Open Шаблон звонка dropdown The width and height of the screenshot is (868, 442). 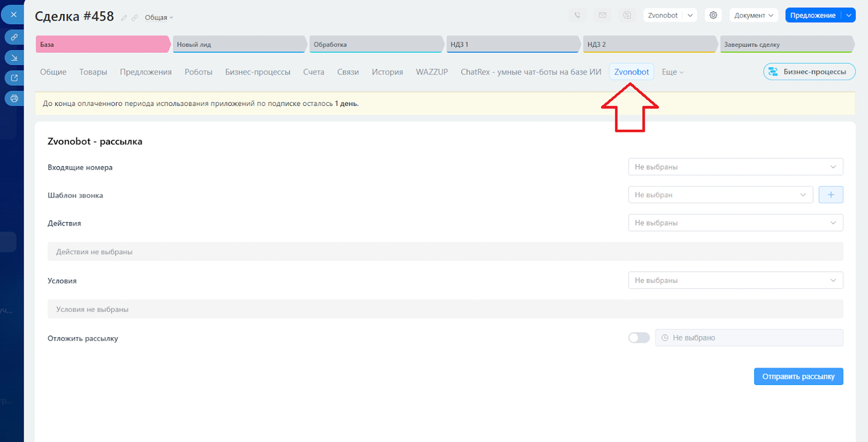(x=721, y=195)
